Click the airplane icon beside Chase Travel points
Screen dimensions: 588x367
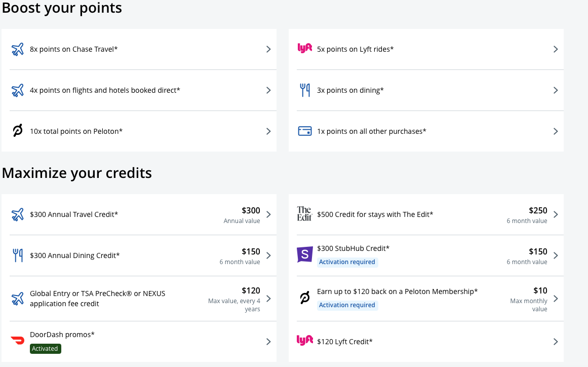point(18,49)
